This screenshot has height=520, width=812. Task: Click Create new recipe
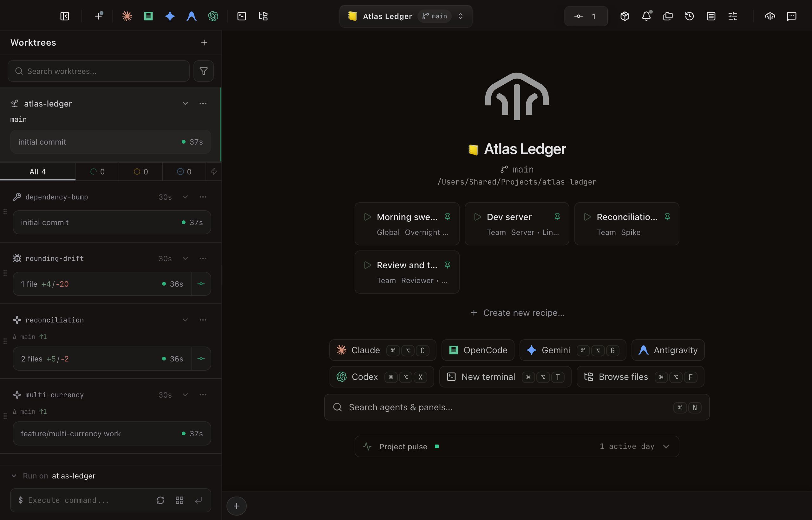517,313
